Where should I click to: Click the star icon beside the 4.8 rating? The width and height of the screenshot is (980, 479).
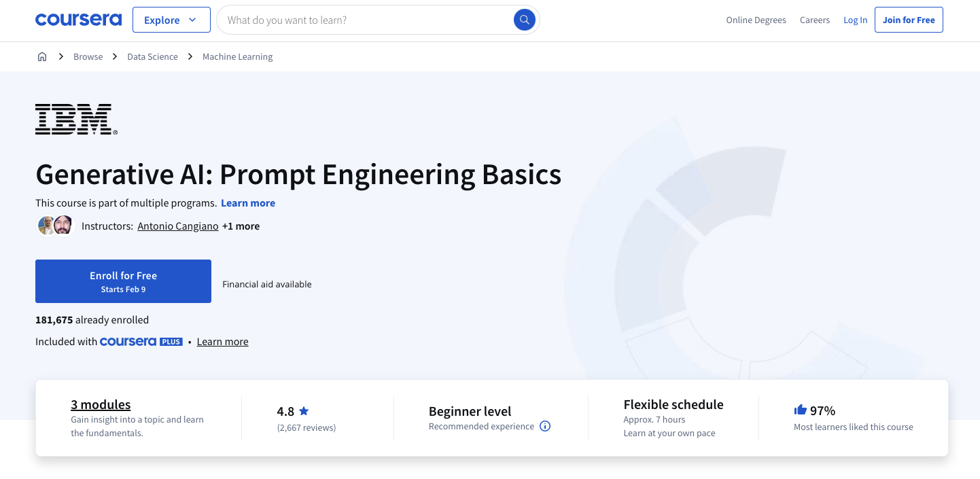[304, 410]
